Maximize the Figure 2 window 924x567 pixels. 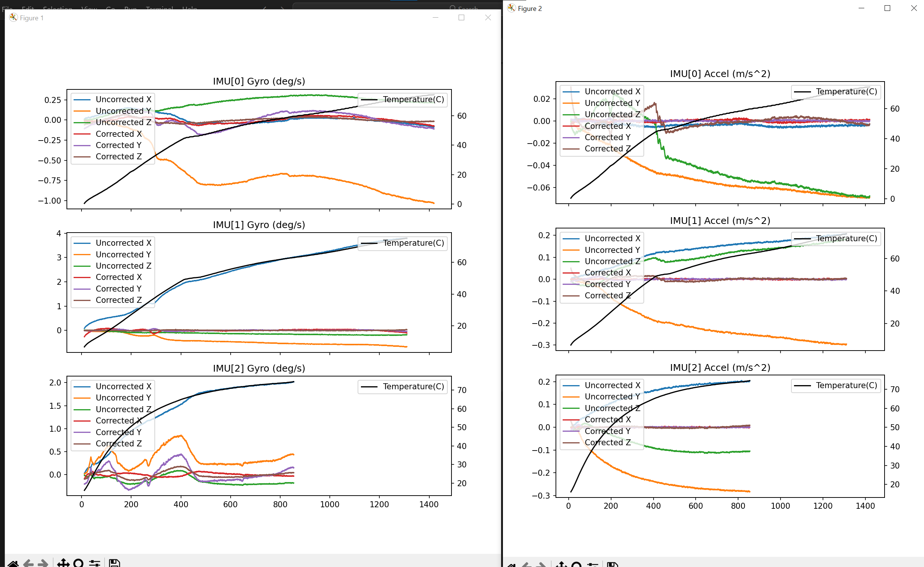(x=888, y=8)
